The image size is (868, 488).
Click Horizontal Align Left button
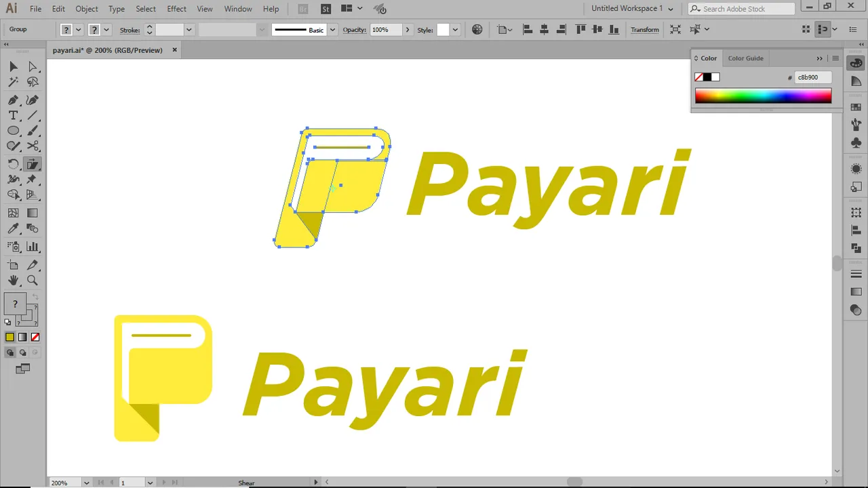click(528, 29)
